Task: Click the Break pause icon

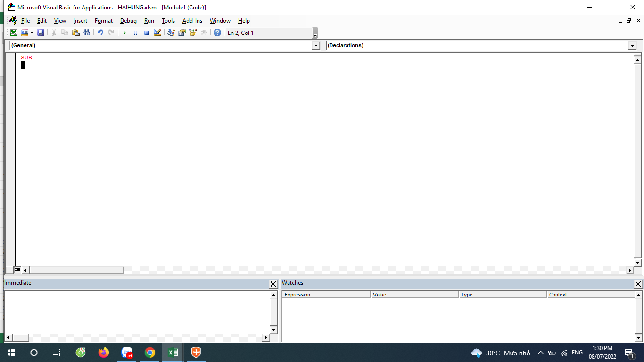Action: click(136, 33)
